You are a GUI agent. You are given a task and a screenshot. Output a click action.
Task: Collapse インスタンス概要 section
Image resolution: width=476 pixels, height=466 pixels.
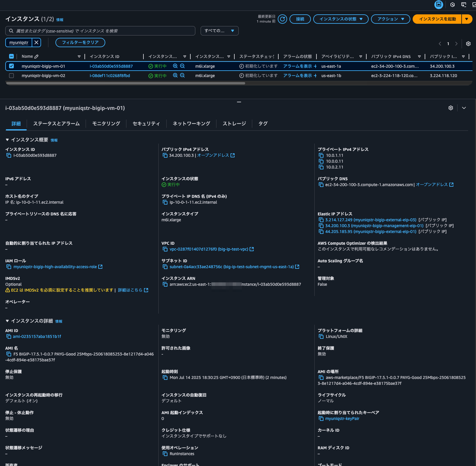[x=7, y=140]
